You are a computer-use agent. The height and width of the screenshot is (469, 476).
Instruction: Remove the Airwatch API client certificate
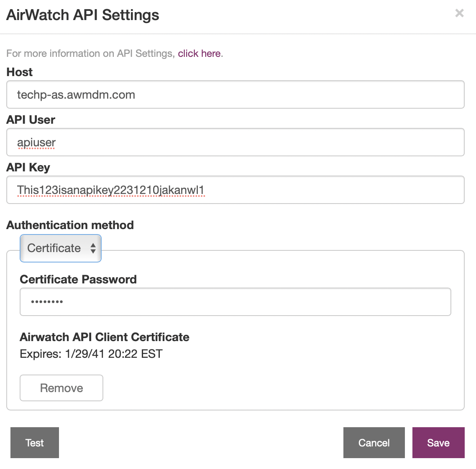(61, 388)
